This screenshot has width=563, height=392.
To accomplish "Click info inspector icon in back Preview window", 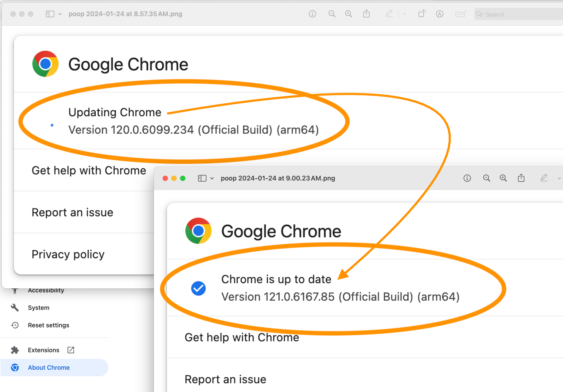I will click(x=312, y=14).
